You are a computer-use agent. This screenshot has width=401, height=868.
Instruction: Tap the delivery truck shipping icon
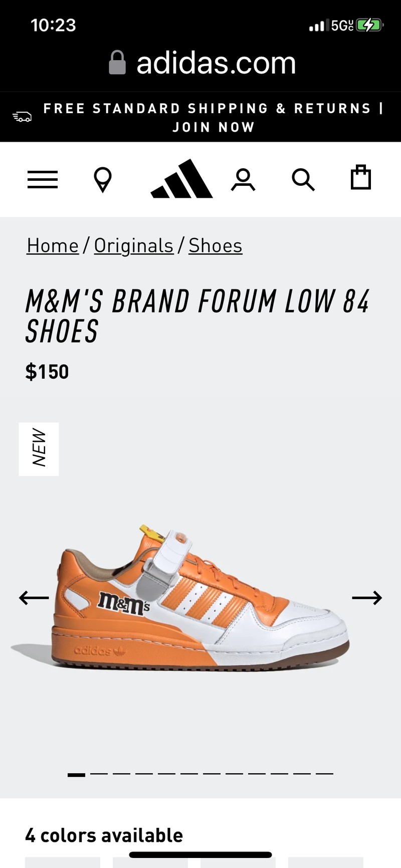coord(22,117)
